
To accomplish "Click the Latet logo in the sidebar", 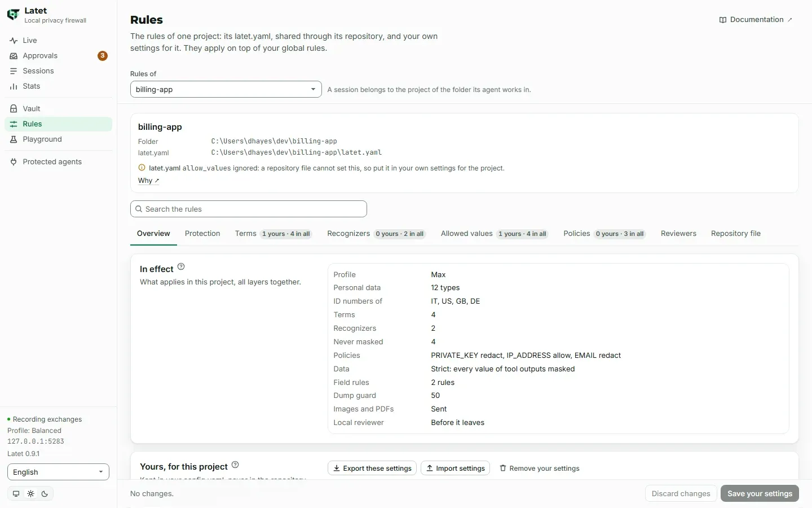I will pyautogui.click(x=14, y=15).
